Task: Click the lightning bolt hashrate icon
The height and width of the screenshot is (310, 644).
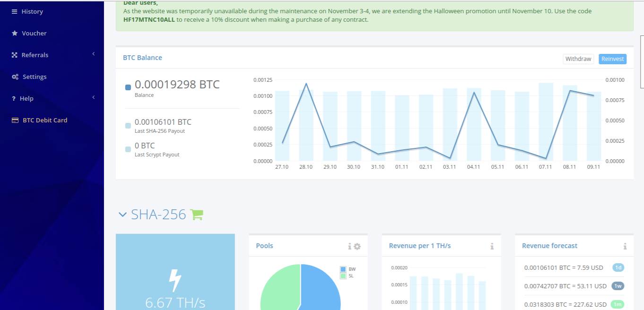Action: (175, 280)
